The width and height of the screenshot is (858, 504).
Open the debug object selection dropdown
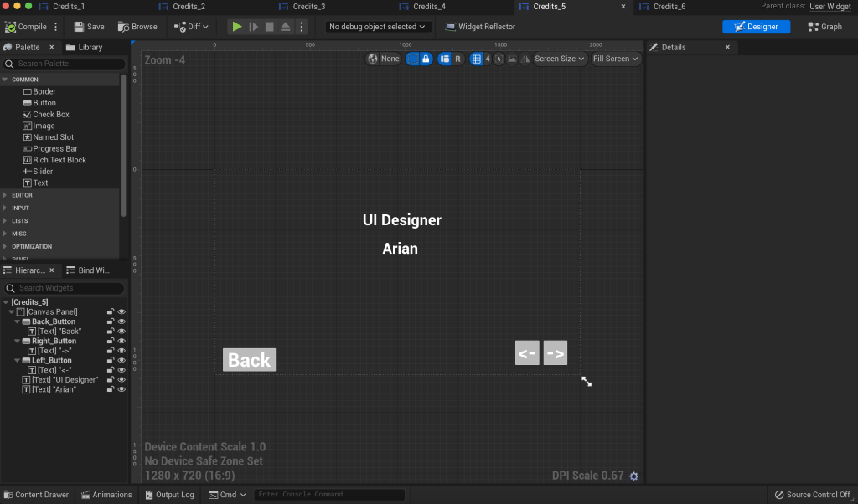[377, 27]
